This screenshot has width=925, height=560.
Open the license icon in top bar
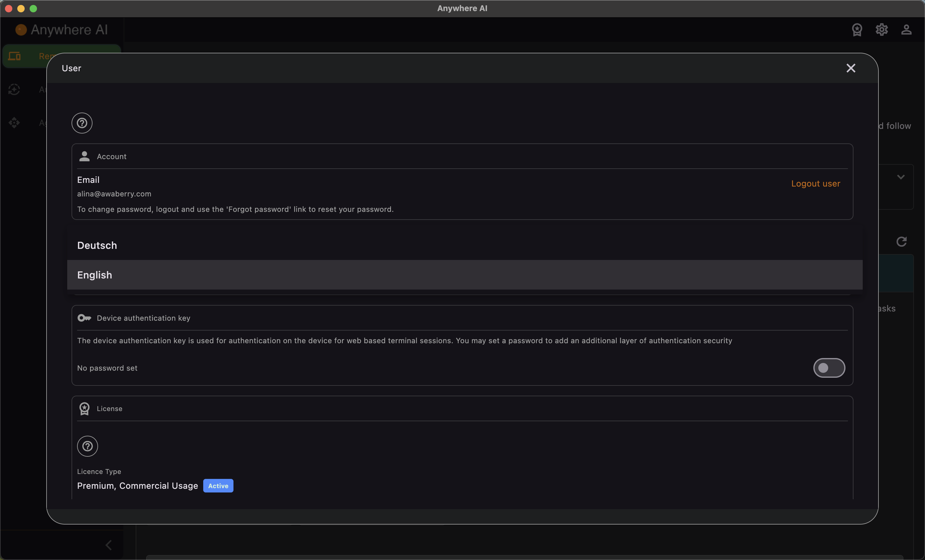[x=857, y=30]
